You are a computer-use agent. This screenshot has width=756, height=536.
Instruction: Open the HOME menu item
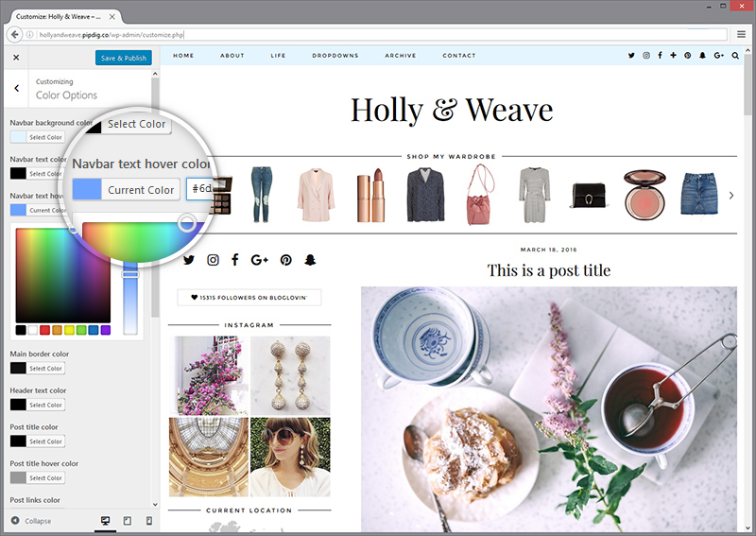183,56
